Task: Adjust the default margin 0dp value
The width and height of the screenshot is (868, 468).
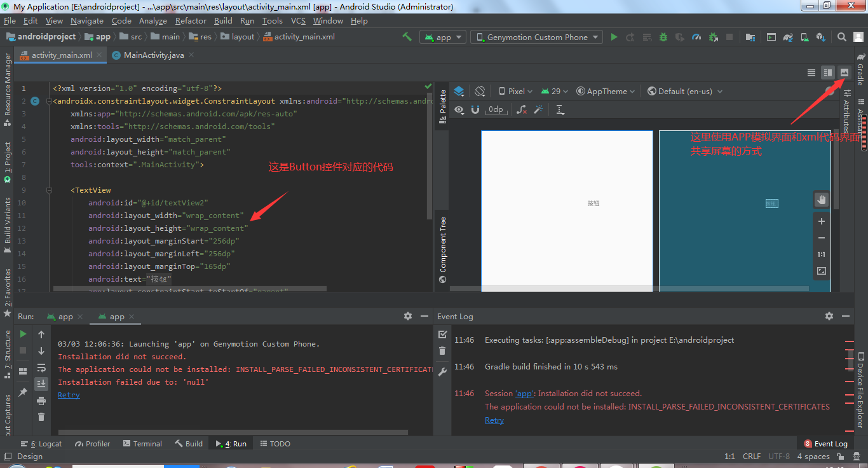Action: [x=496, y=109]
